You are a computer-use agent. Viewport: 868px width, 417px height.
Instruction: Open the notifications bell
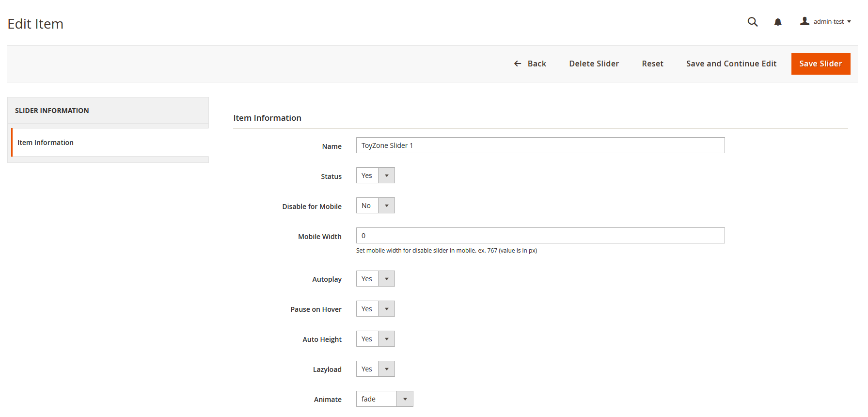click(x=778, y=22)
